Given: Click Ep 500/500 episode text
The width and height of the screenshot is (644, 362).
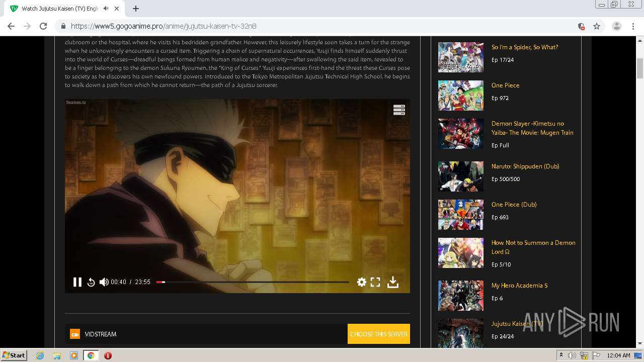Looking at the screenshot, I should pos(506,179).
